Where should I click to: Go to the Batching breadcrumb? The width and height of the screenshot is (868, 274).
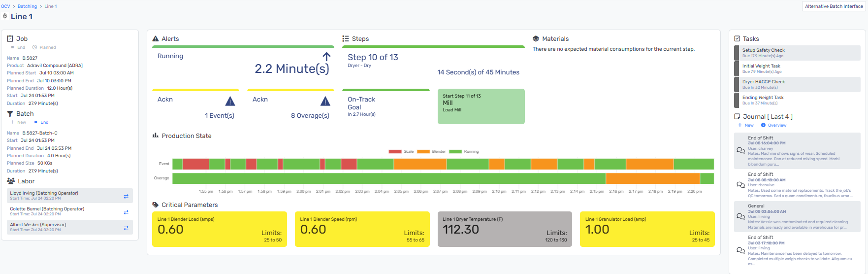(27, 6)
